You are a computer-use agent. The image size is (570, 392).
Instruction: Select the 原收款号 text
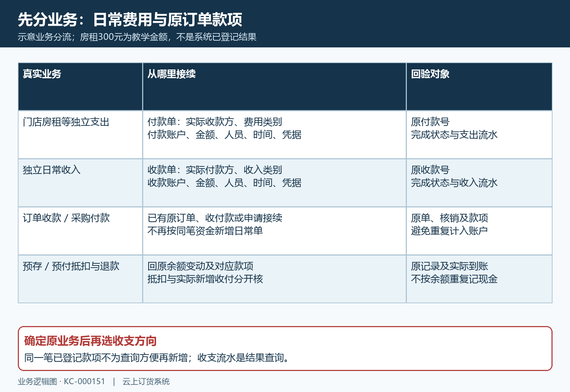pyautogui.click(x=430, y=170)
